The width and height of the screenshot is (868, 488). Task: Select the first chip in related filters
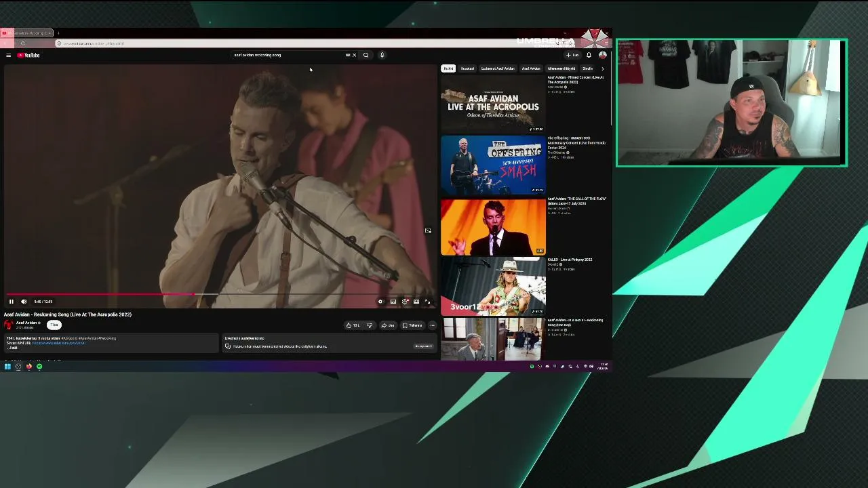click(448, 68)
